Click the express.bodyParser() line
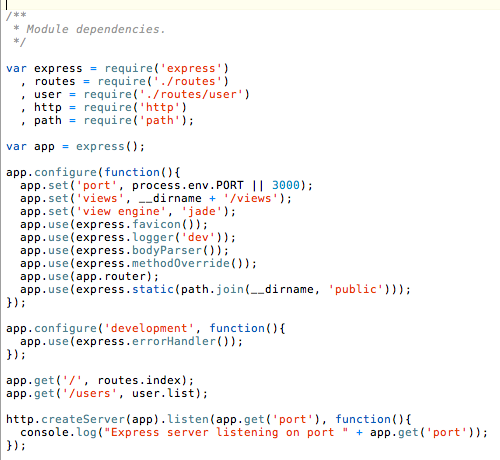The image size is (500, 460). coord(125,250)
